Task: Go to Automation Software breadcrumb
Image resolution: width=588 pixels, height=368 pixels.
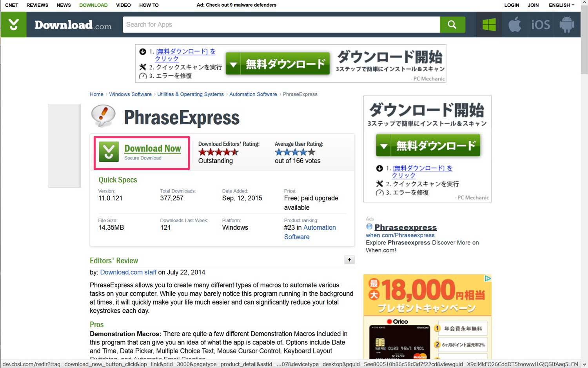Action: 253,94
